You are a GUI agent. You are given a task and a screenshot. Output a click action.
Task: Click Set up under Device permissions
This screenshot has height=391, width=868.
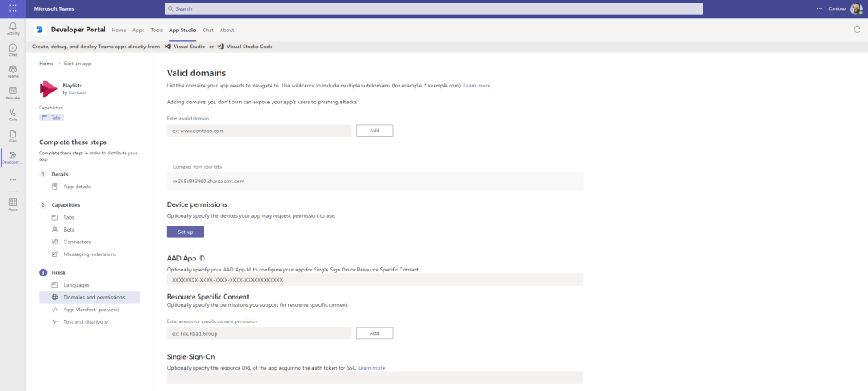[185, 232]
